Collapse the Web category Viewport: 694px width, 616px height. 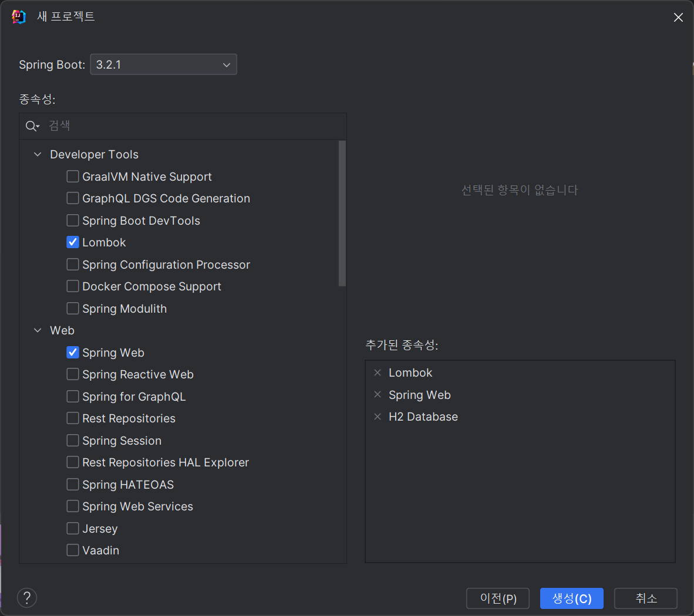(x=38, y=330)
